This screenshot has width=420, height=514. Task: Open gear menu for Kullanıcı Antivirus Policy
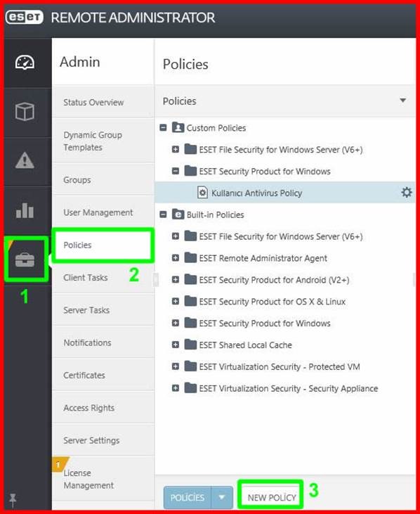406,193
